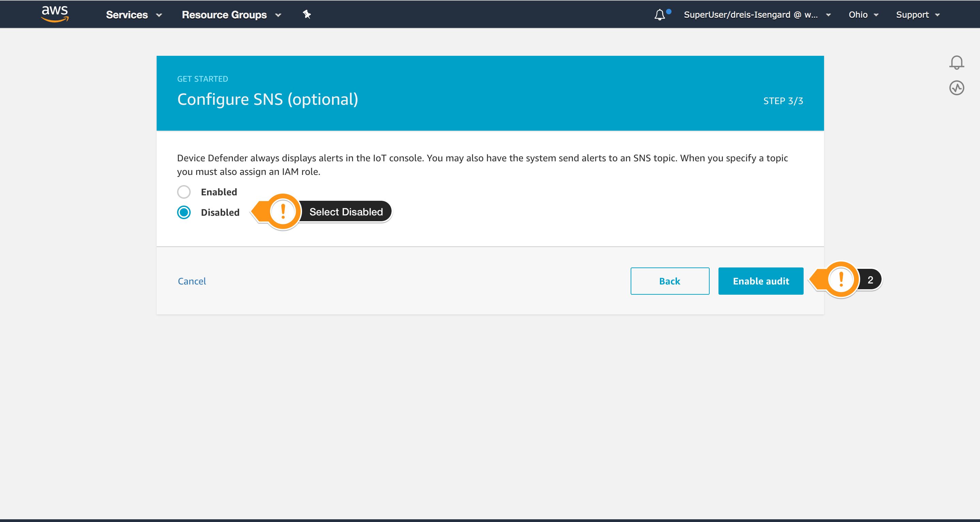Click the AWS logo home icon
This screenshot has height=522, width=980.
(x=55, y=14)
